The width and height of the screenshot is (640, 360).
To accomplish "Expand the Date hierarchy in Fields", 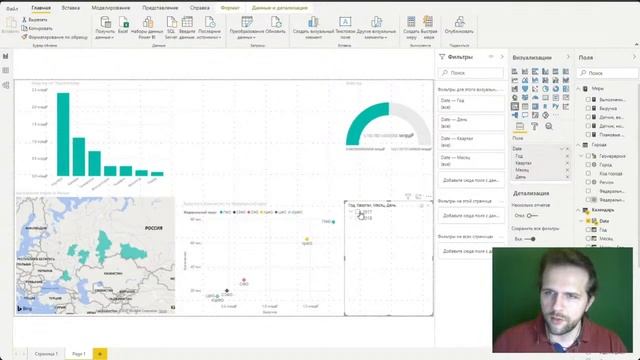I will point(582,221).
